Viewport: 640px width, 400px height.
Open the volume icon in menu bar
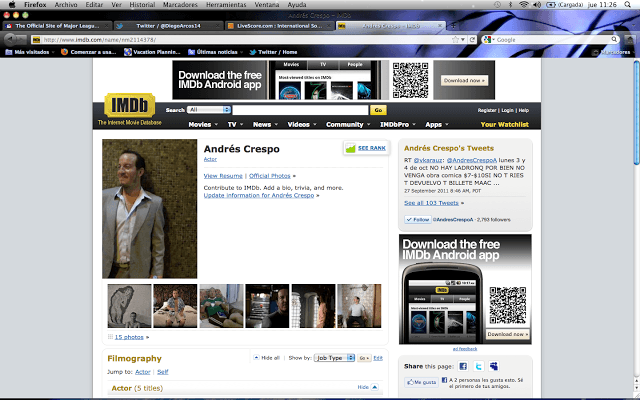click(x=537, y=4)
